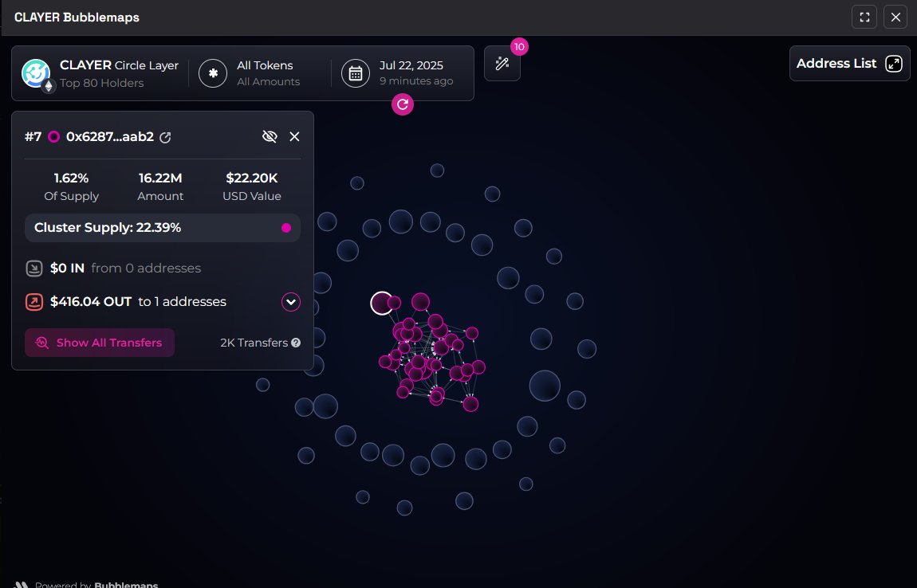Close the address details panel
Viewport: 917px width, 588px height.
coord(295,137)
